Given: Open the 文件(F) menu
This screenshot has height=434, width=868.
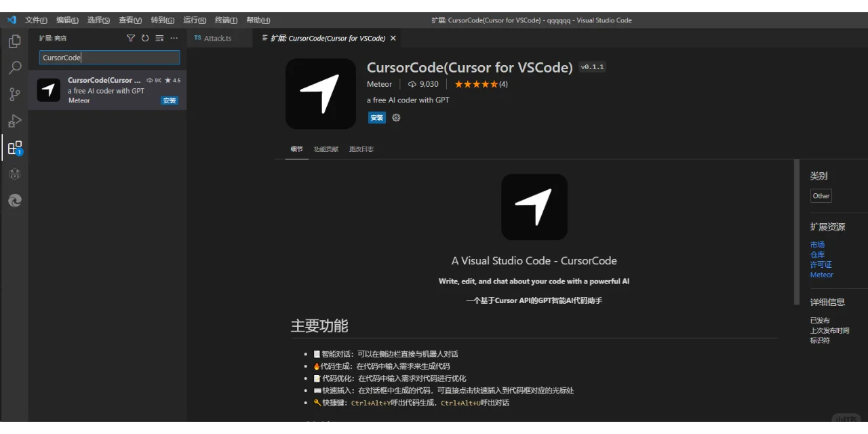Looking at the screenshot, I should pyautogui.click(x=36, y=20).
